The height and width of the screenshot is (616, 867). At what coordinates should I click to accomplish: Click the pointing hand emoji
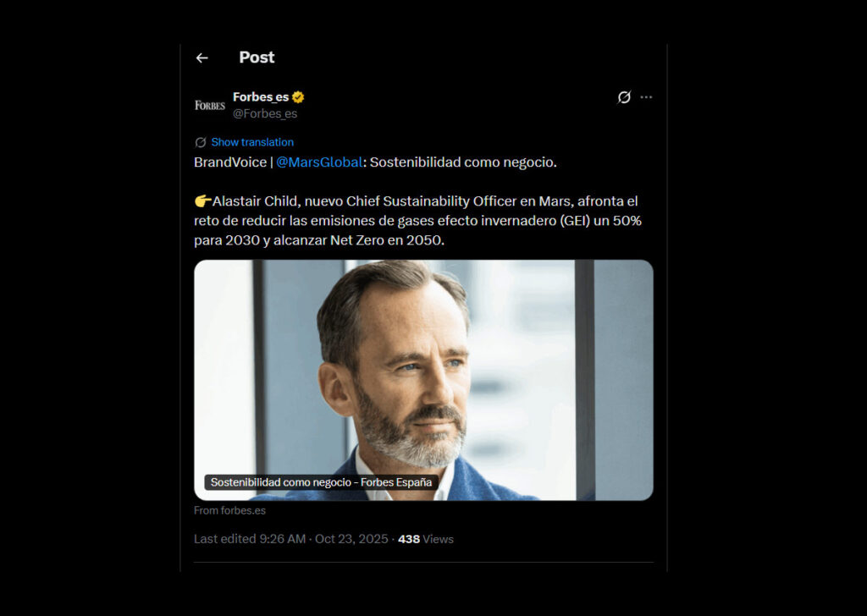pos(202,201)
